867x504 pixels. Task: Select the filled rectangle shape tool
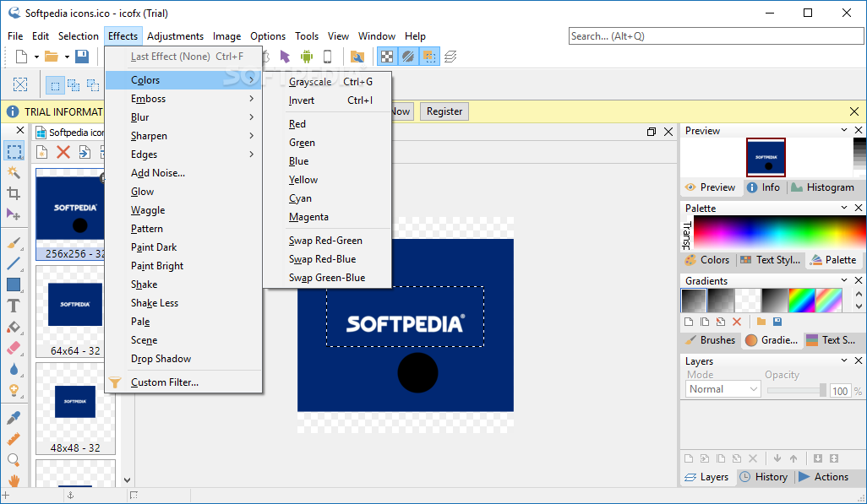click(14, 285)
